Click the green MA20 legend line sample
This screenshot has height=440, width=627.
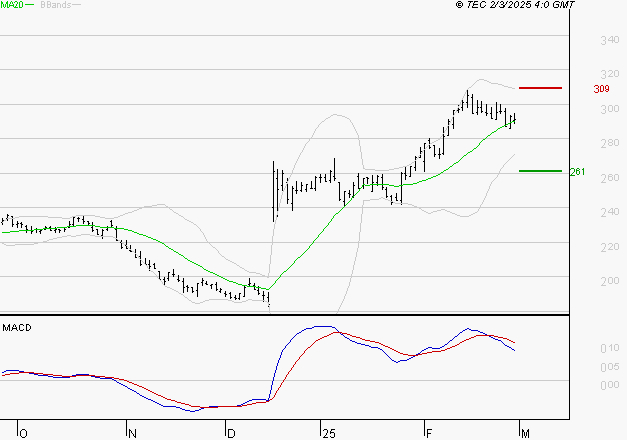pyautogui.click(x=29, y=6)
